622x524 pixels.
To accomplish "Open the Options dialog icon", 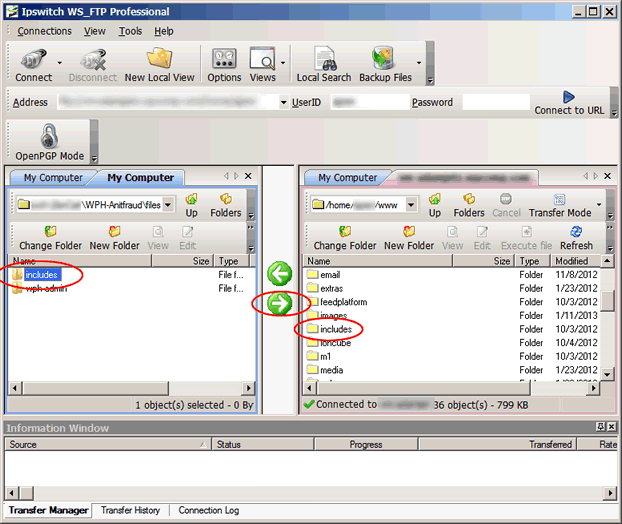I will 224,64.
